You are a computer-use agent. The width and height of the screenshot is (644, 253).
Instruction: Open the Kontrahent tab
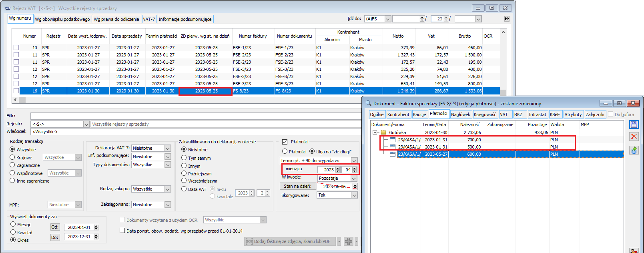pos(398,114)
